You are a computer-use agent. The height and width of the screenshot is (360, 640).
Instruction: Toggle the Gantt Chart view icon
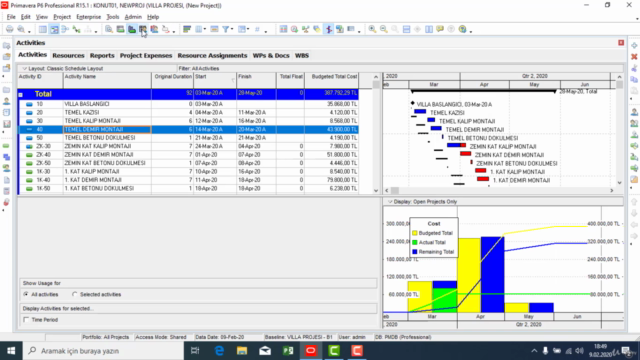54,29
